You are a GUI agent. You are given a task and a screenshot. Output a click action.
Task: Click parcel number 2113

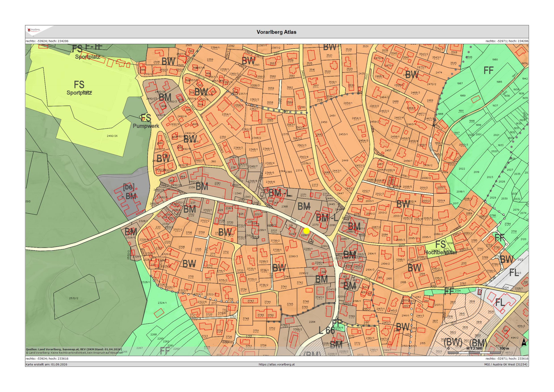pyautogui.click(x=464, y=263)
